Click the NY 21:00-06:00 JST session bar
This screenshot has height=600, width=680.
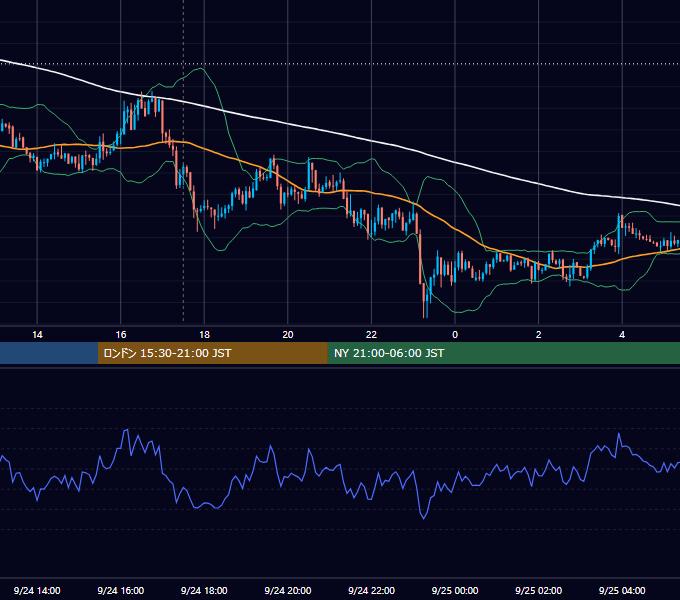coord(503,353)
